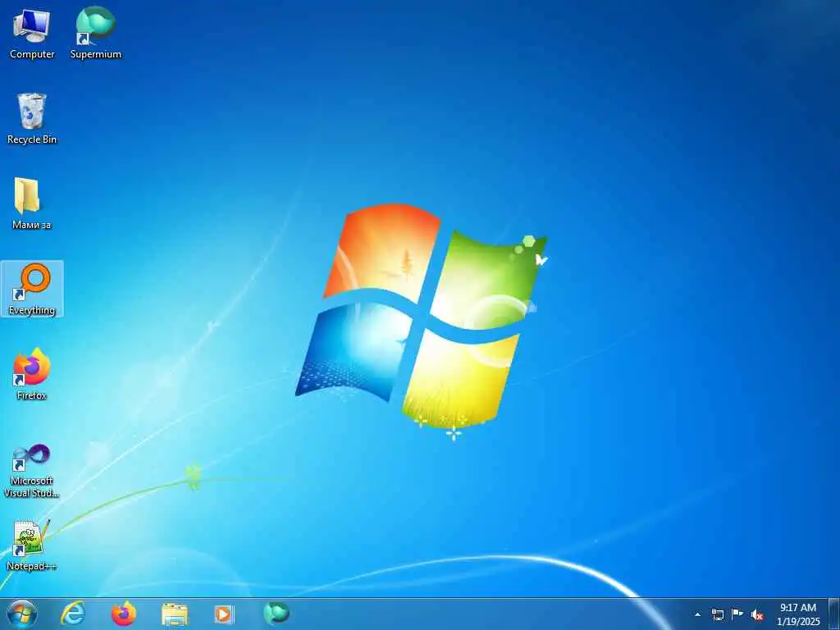The image size is (840, 630).
Task: Select the Notepad++ desktop shortcut
Action: (x=32, y=545)
